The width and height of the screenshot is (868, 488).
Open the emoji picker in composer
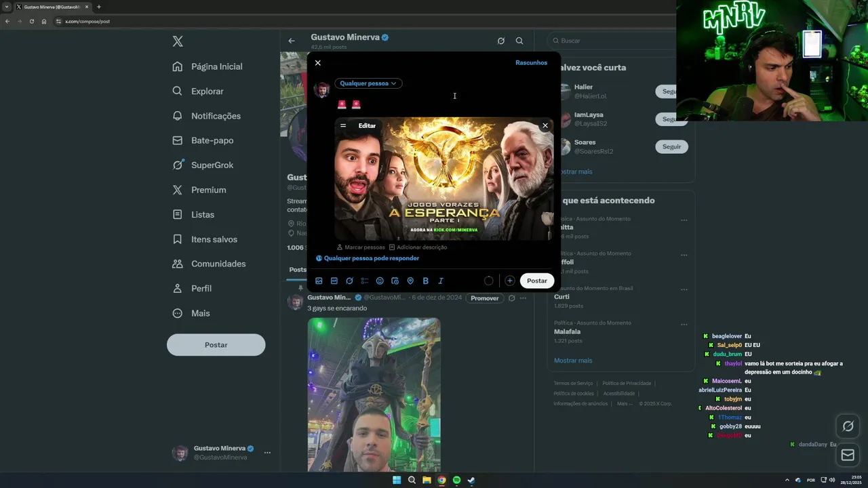click(380, 281)
